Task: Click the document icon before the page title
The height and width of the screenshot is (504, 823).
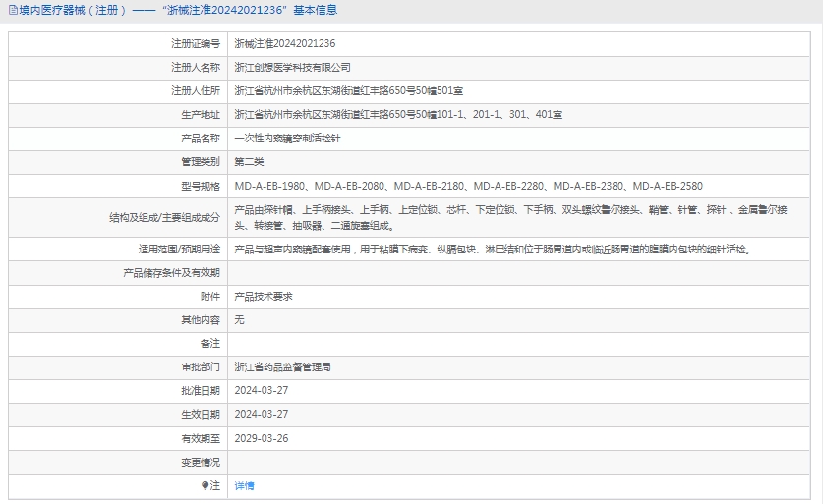Action: [x=12, y=10]
